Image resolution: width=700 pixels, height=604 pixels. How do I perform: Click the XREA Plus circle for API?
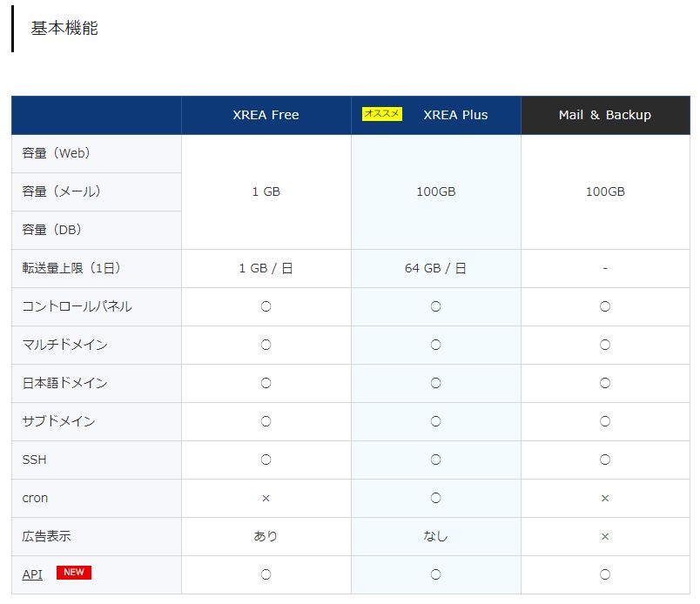[435, 575]
